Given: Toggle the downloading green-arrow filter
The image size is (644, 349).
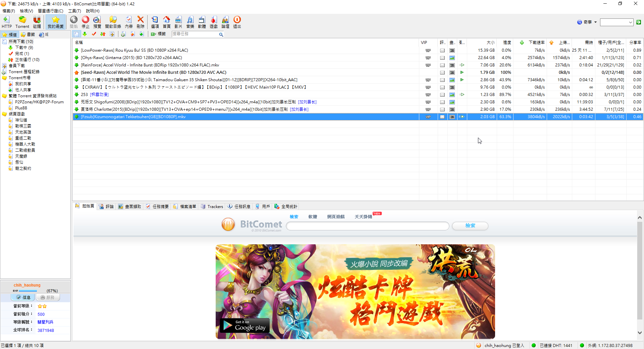Looking at the screenshot, I should pos(85,34).
